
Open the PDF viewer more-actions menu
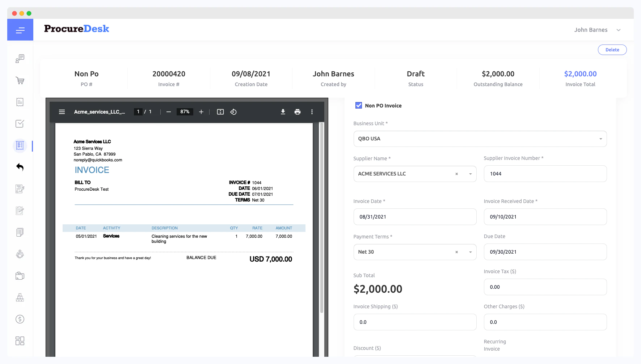[x=312, y=112]
